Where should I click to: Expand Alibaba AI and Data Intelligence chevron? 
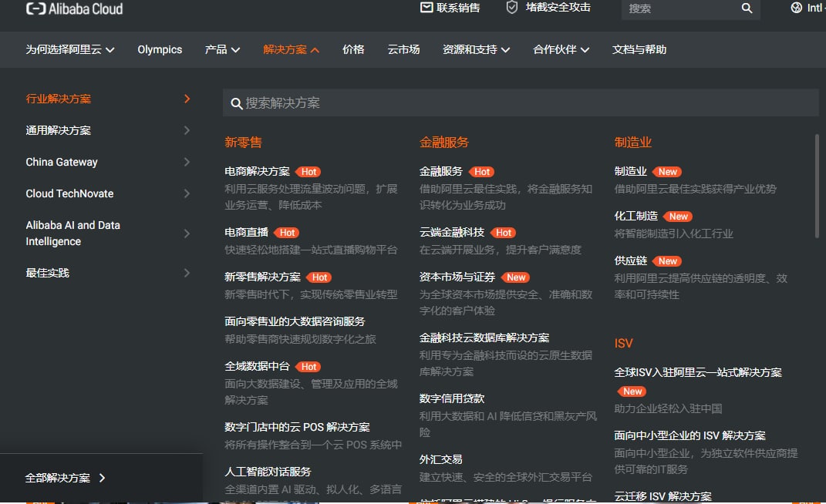(187, 234)
